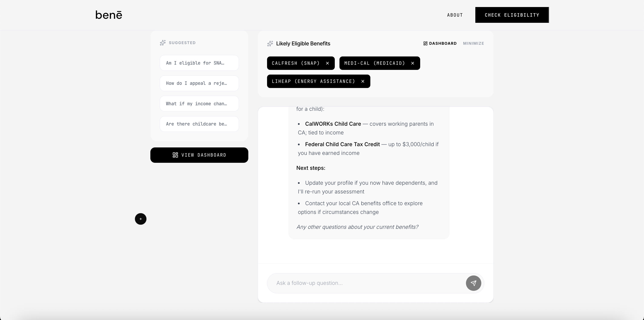
Task: Minimize the Likely Eligible Benefits panel
Action: click(473, 43)
